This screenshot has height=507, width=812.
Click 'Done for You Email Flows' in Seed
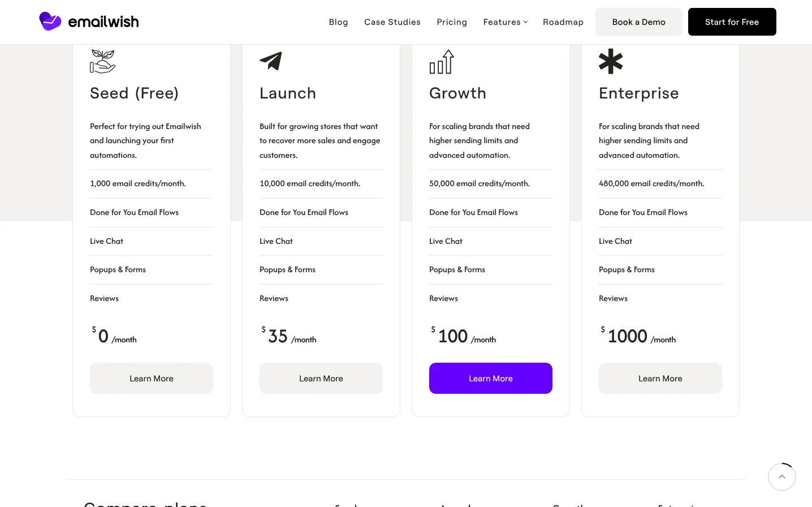(x=134, y=212)
